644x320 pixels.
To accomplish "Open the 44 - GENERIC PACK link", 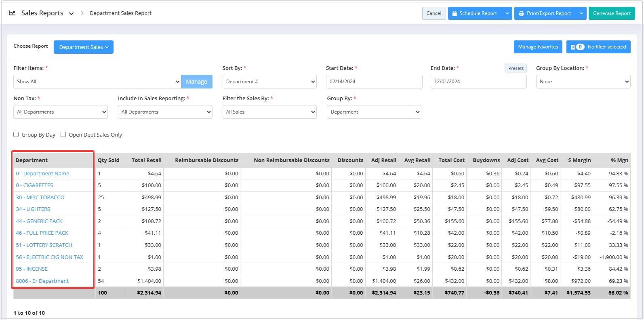I will (39, 221).
